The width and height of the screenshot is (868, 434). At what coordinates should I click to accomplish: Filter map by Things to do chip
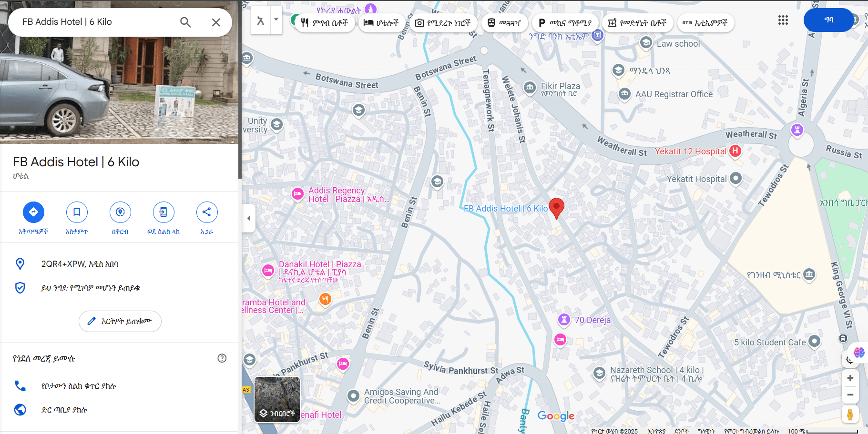443,23
